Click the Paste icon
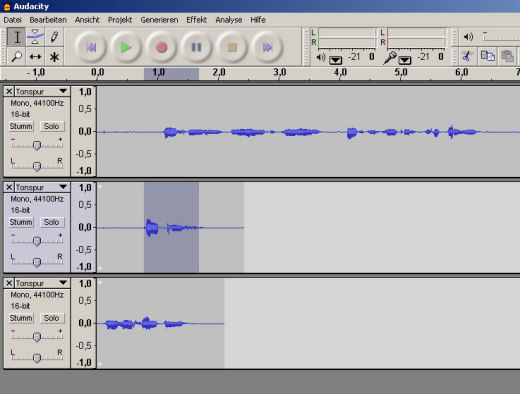This screenshot has height=394, width=520. click(x=507, y=56)
